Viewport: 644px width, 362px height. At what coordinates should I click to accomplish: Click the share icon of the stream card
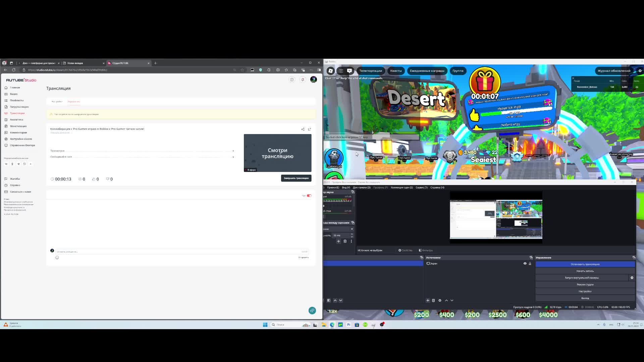pos(303,129)
